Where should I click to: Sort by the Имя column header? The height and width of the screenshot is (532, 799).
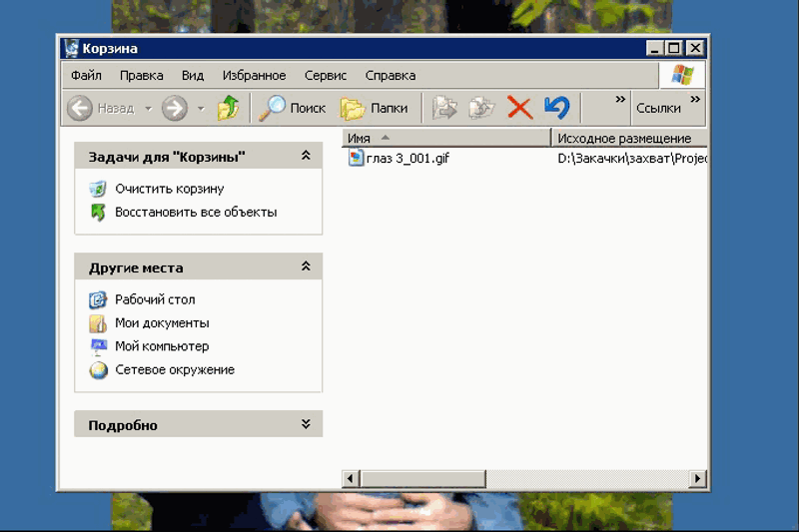(444, 138)
